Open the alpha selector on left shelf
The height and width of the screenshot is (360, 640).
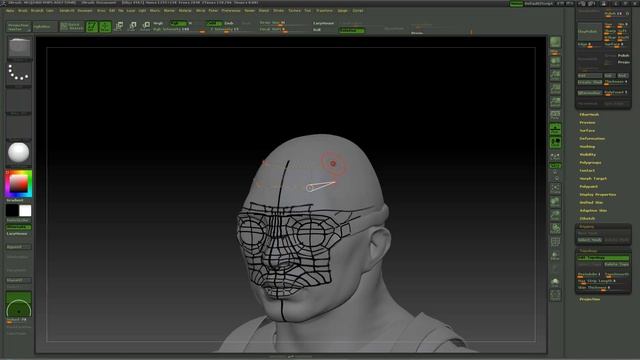pyautogui.click(x=19, y=101)
